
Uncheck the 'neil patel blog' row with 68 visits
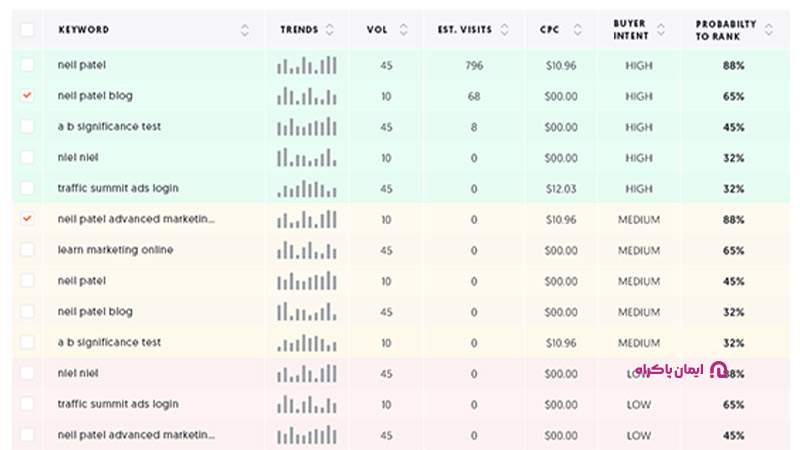[x=27, y=96]
